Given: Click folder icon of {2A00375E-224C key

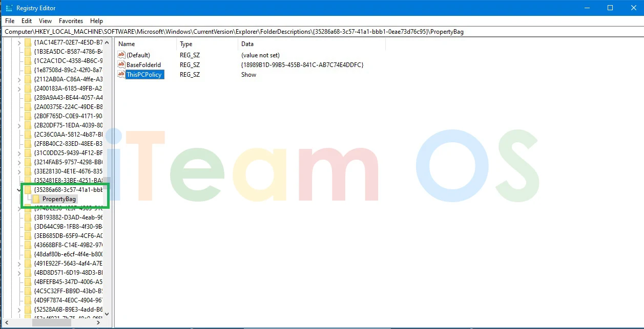Looking at the screenshot, I should coord(28,106).
